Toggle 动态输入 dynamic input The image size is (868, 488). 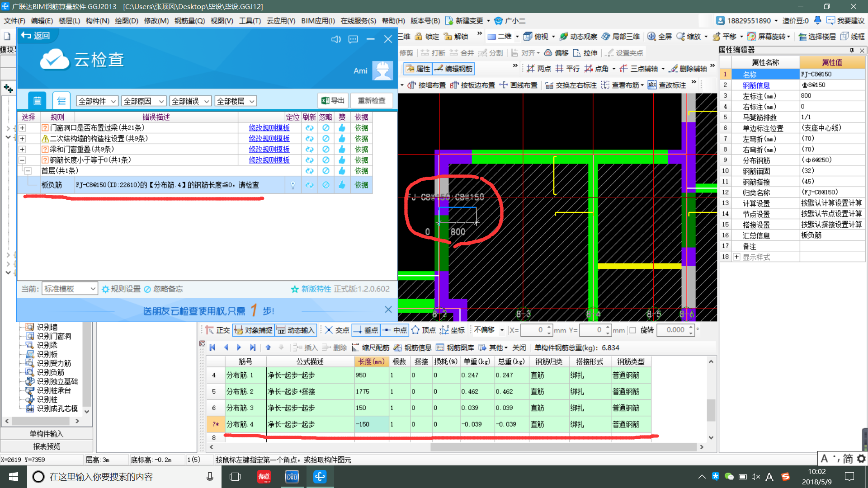(295, 330)
